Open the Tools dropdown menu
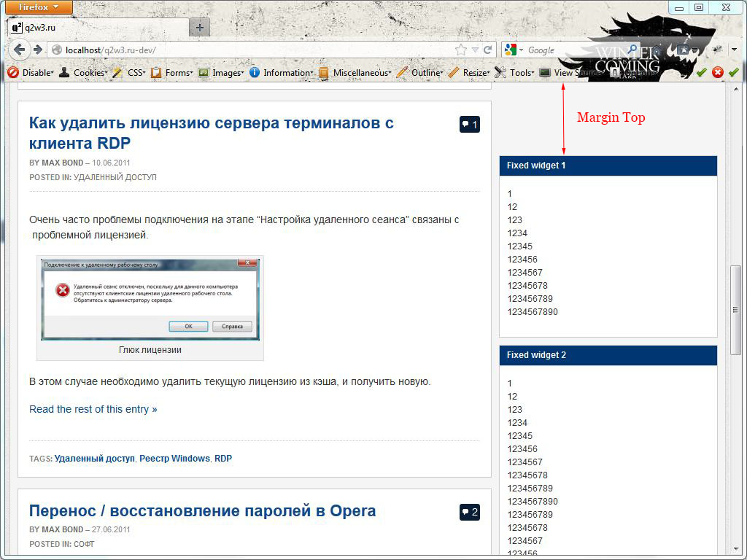This screenshot has height=560, width=747. point(514,72)
